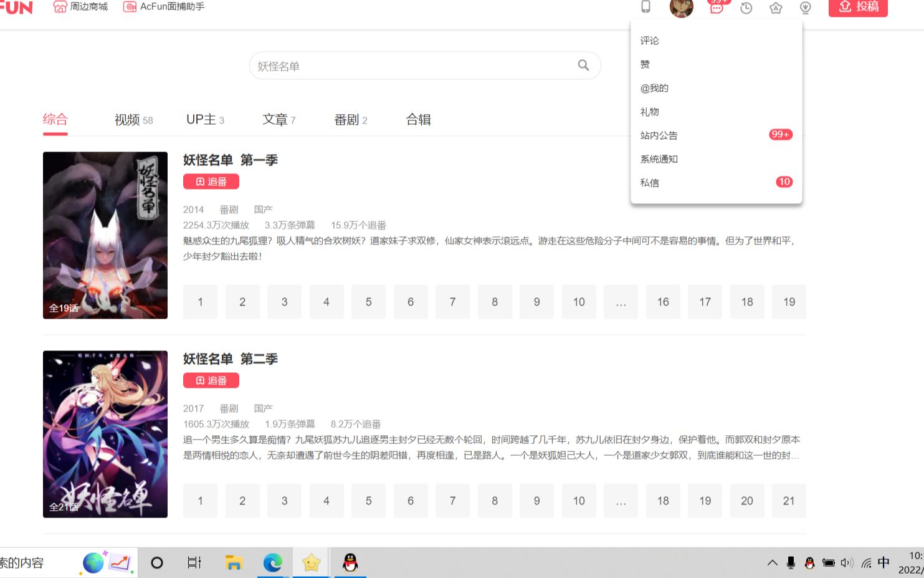
Task: Click QQ icon in system tray
Action: click(x=809, y=563)
